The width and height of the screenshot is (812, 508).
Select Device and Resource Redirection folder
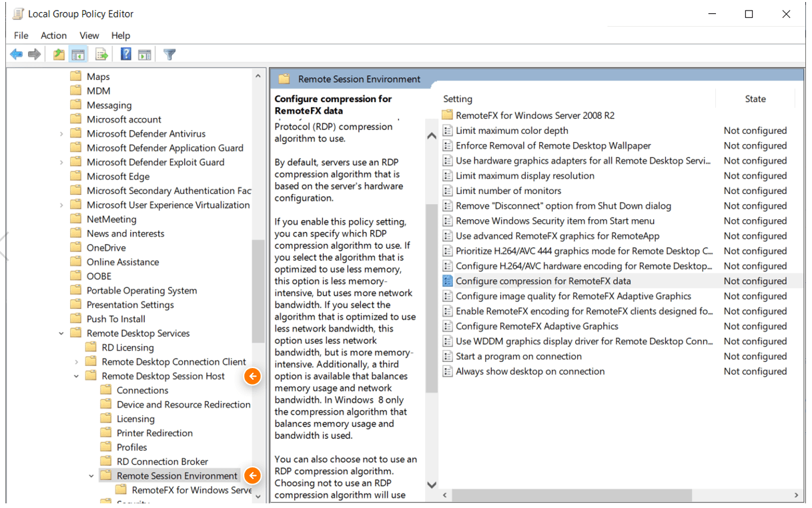[x=183, y=405]
